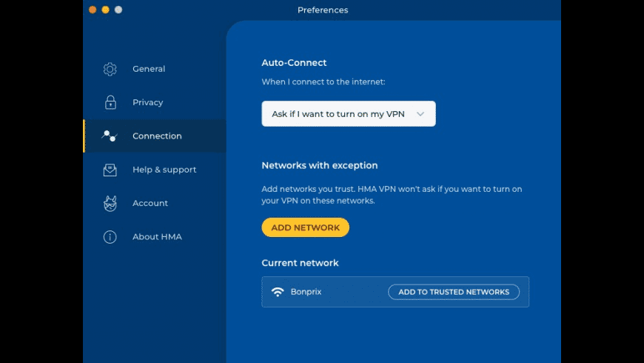
Task: Open the Auto-Connect behavior dropdown
Action: (349, 114)
